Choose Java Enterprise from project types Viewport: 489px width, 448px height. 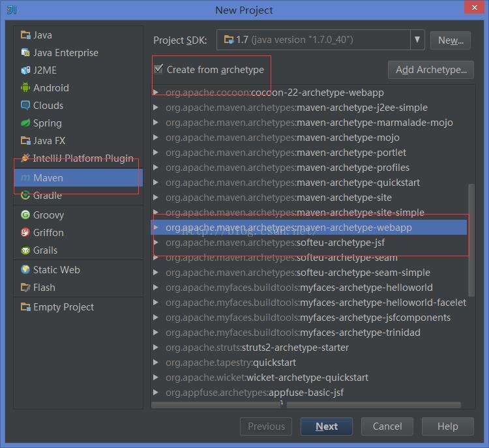click(65, 53)
